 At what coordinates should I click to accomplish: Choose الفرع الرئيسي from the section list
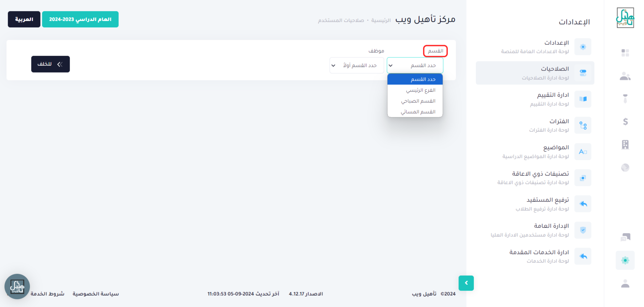point(415,90)
